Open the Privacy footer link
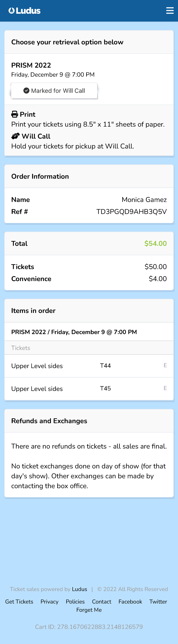This screenshot has height=644, width=178. pyautogui.click(x=49, y=602)
